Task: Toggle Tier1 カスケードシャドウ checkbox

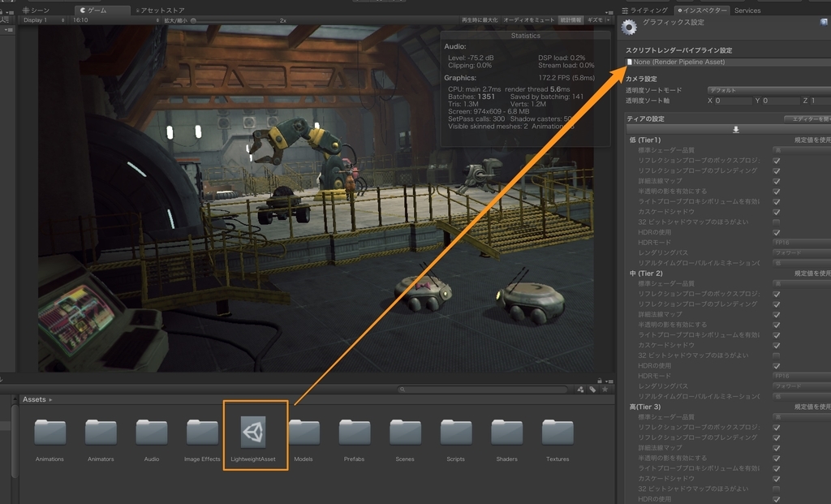Action: (x=777, y=212)
